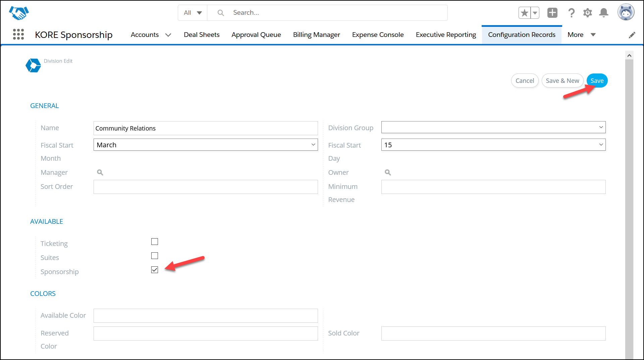644x360 pixels.
Task: Click the global actions plus icon
Action: click(x=552, y=13)
